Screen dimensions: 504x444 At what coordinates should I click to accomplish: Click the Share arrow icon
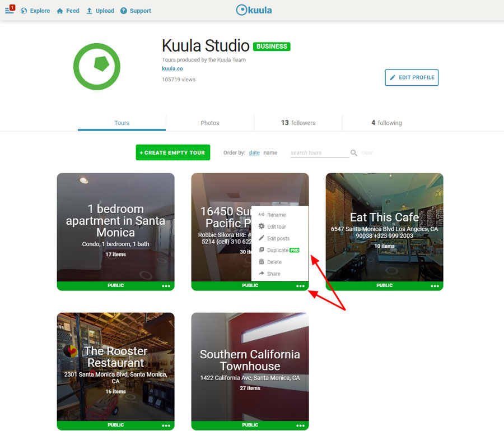point(262,274)
